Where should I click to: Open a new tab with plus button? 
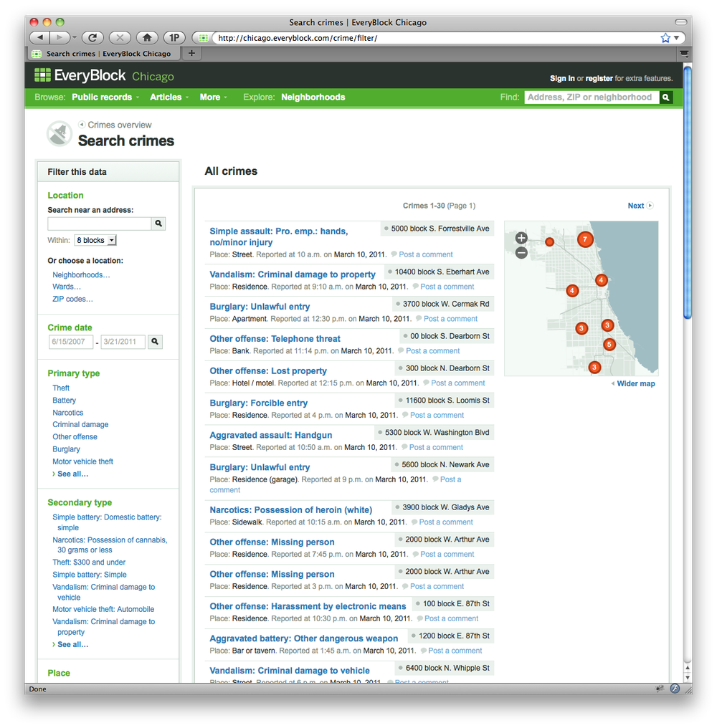[191, 54]
